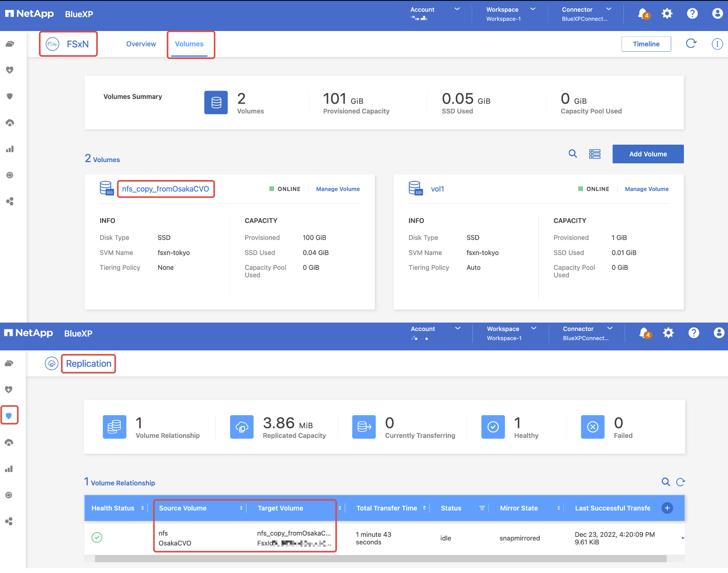
Task: Sort the table by Mirror State
Action: (559, 508)
